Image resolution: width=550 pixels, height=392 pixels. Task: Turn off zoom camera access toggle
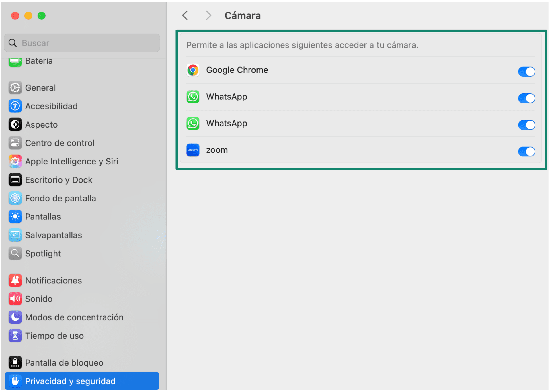pyautogui.click(x=526, y=152)
